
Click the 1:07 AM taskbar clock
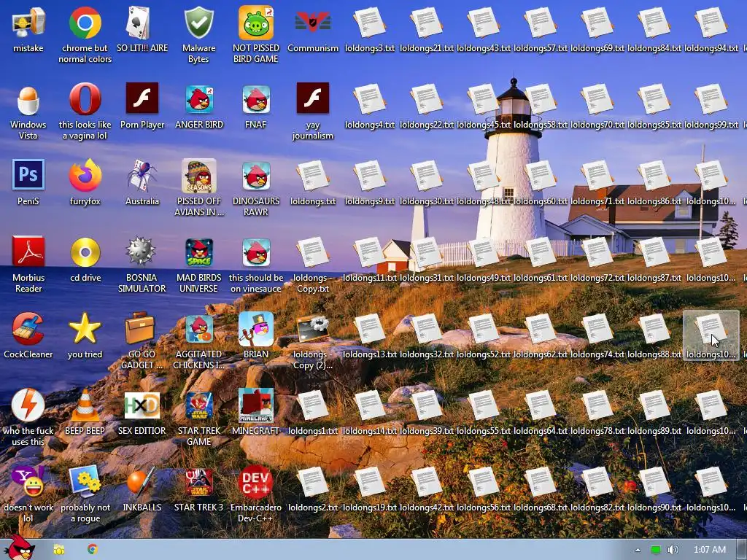(710, 550)
